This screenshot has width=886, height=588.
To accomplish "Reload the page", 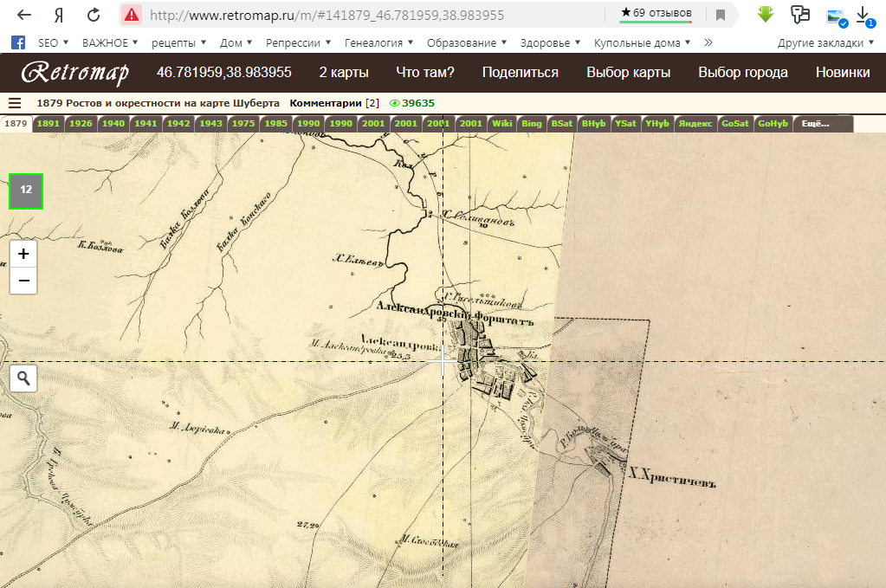I will [x=94, y=16].
